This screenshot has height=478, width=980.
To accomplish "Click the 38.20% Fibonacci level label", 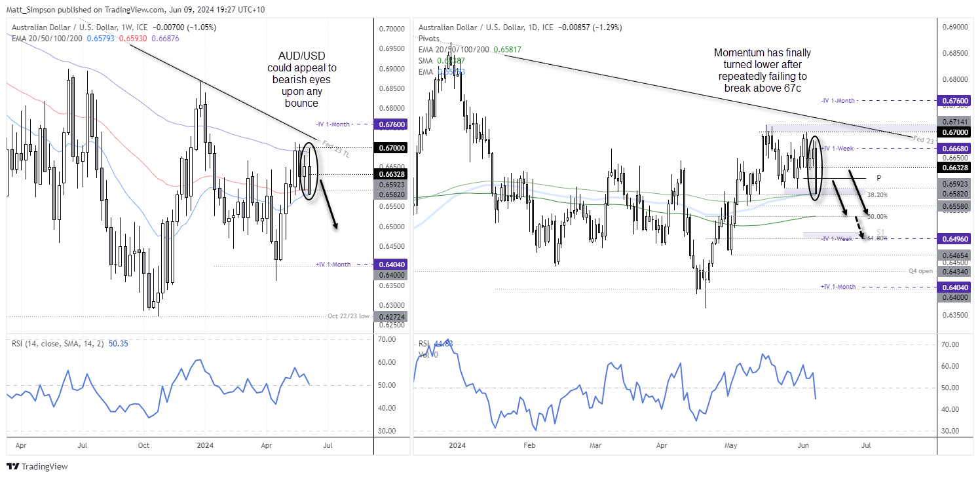I will point(878,194).
